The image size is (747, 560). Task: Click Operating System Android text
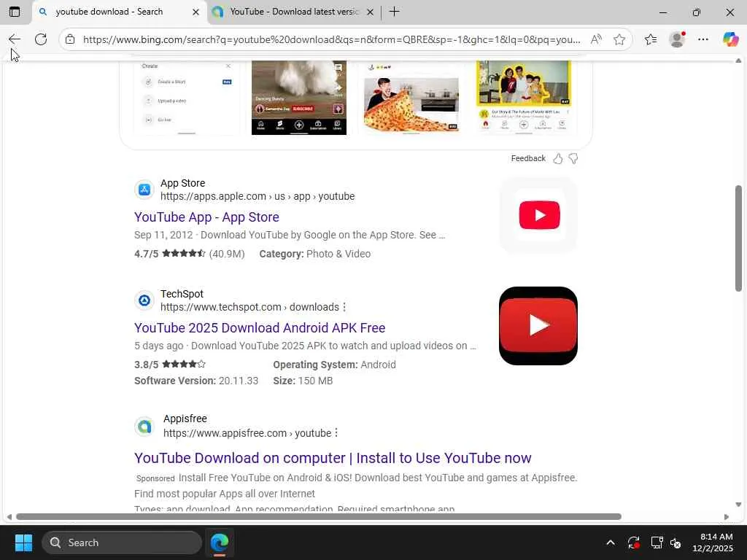334,365
